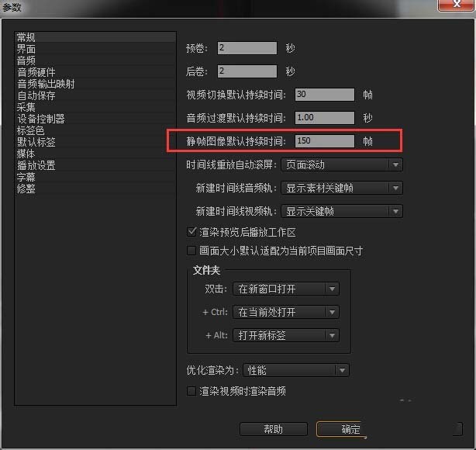Open the + Ctrl folder action dropdown
This screenshot has width=476, height=450.
click(x=286, y=312)
